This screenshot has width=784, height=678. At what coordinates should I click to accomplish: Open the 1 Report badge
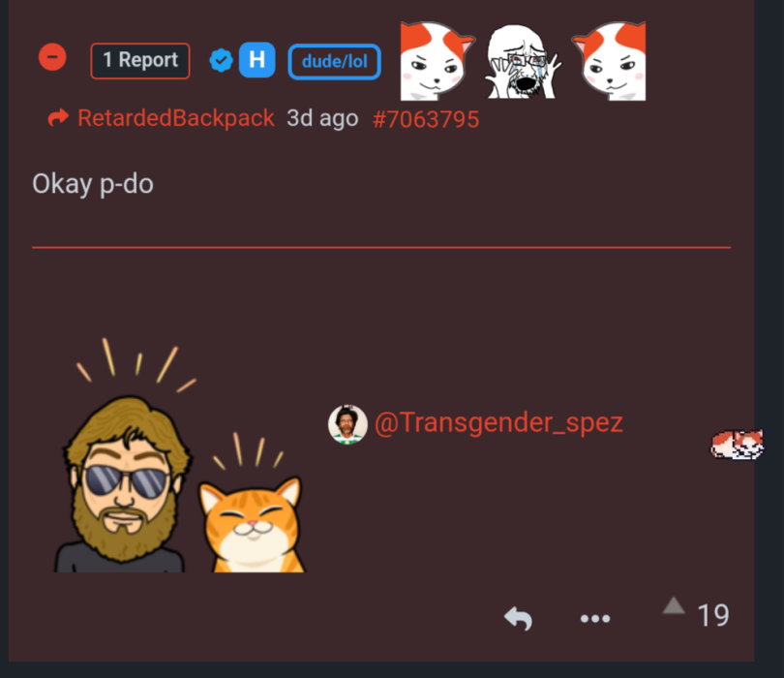[x=140, y=61]
